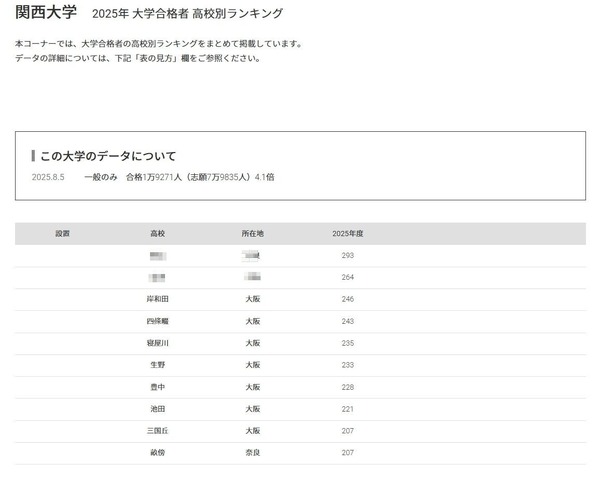Click the location 奈良
The height and width of the screenshot is (493, 600).
coord(253,452)
